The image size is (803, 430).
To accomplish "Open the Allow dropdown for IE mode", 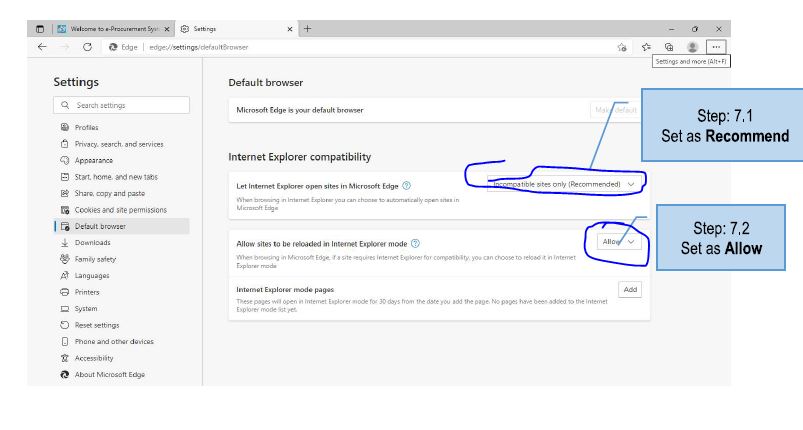I will 617,242.
